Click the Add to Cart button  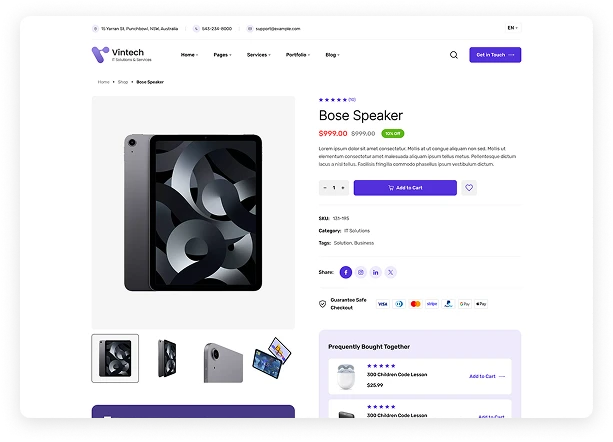[x=405, y=188]
